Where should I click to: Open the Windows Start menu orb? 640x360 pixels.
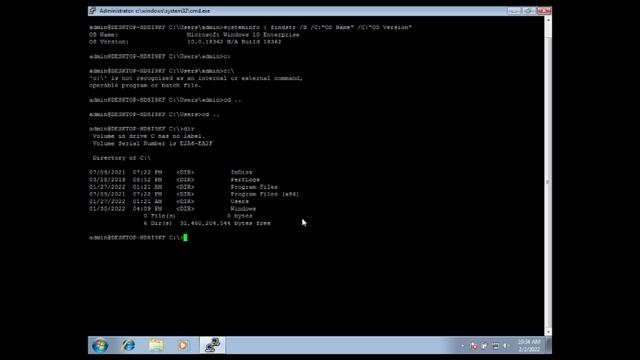click(100, 346)
